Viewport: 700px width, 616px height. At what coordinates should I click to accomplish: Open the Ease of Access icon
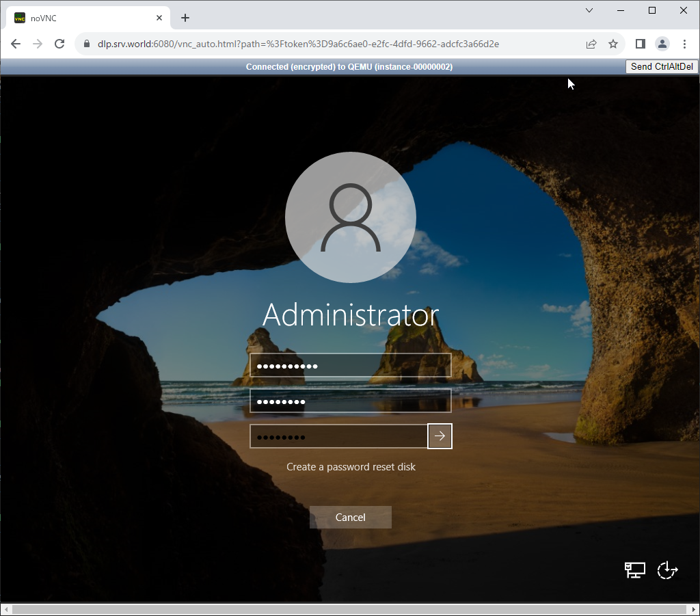(667, 570)
